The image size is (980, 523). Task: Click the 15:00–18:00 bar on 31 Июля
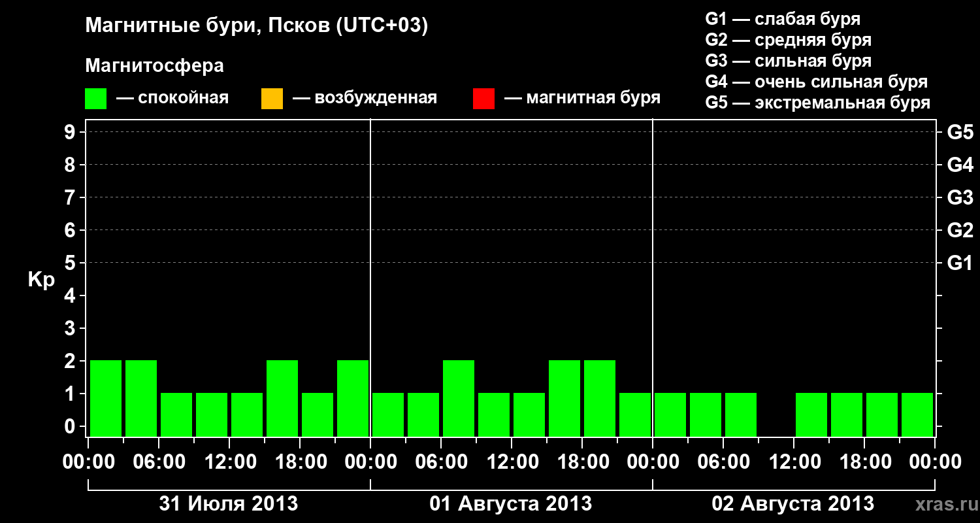[282, 398]
